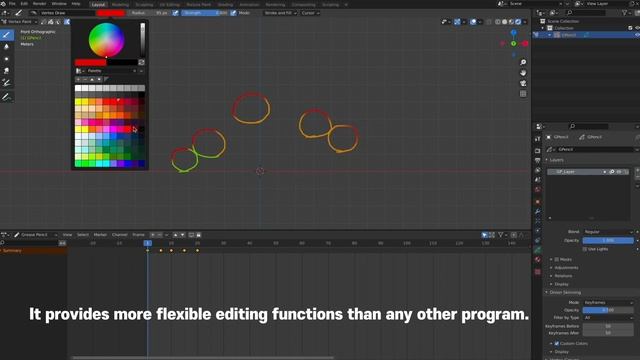Screen dimensions: 640x360
Task: Click the green Y axis on navigation gizmo
Action: coord(513,44)
